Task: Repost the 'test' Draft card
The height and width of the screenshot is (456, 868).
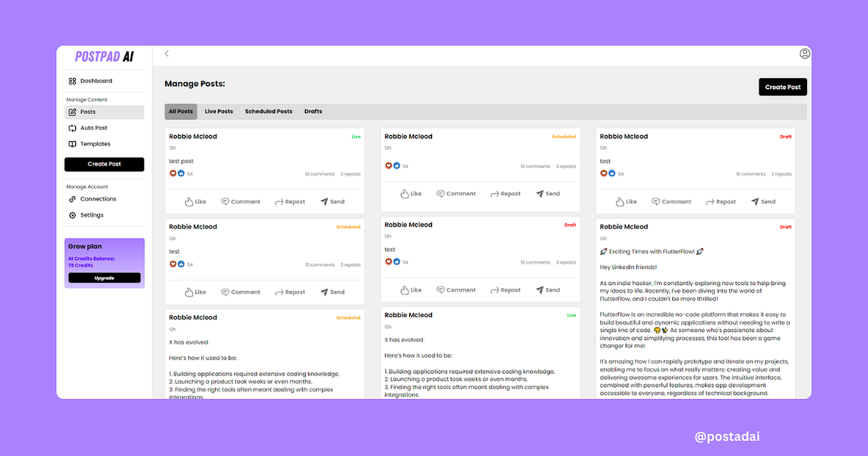Action: (x=506, y=290)
